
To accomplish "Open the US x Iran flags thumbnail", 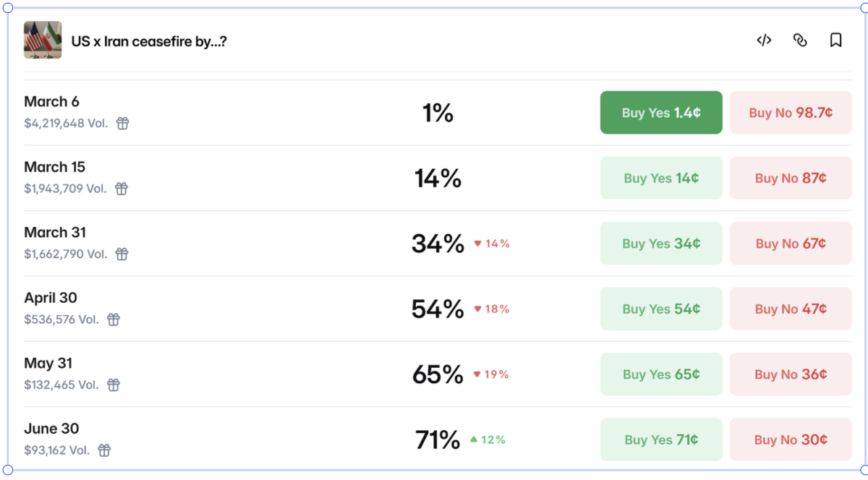I will tap(43, 40).
